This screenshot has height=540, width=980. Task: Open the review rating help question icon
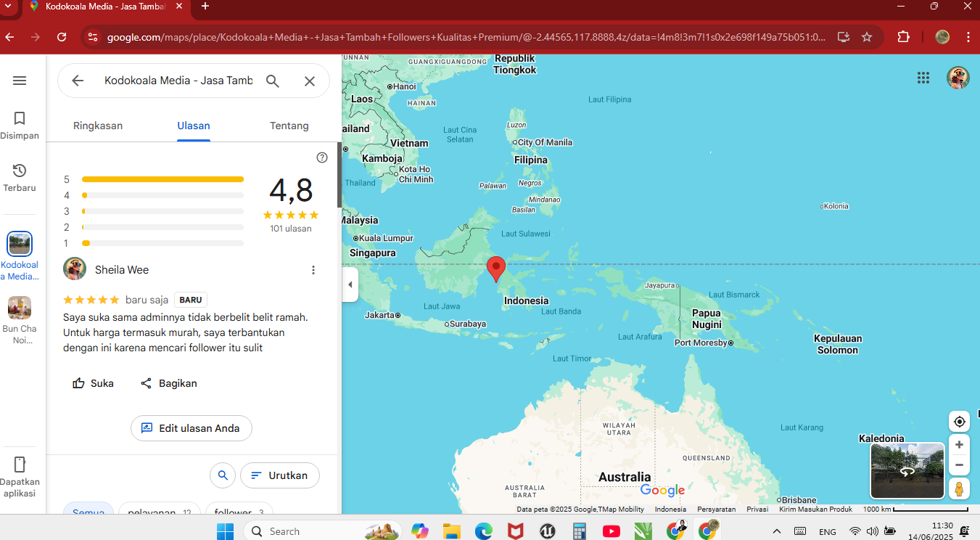[x=322, y=157]
